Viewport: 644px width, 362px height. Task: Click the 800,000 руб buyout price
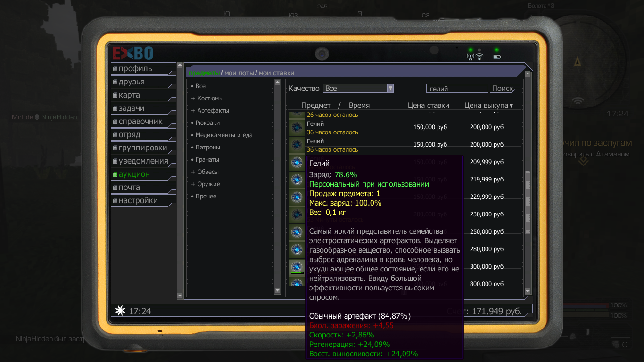tap(487, 284)
